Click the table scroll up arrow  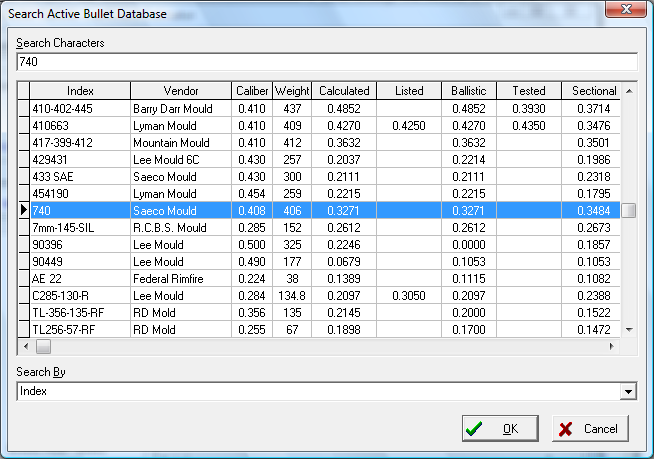(629, 91)
